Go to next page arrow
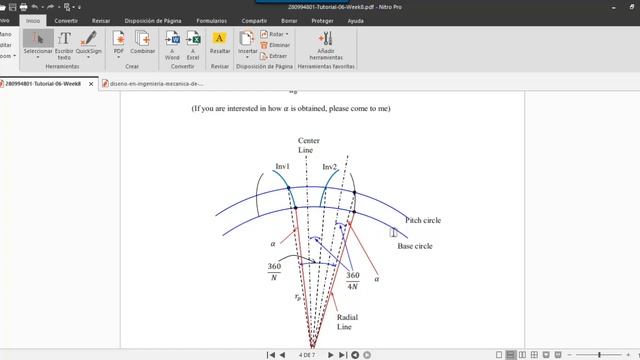Viewport: 640px width, 360px height. [331, 355]
